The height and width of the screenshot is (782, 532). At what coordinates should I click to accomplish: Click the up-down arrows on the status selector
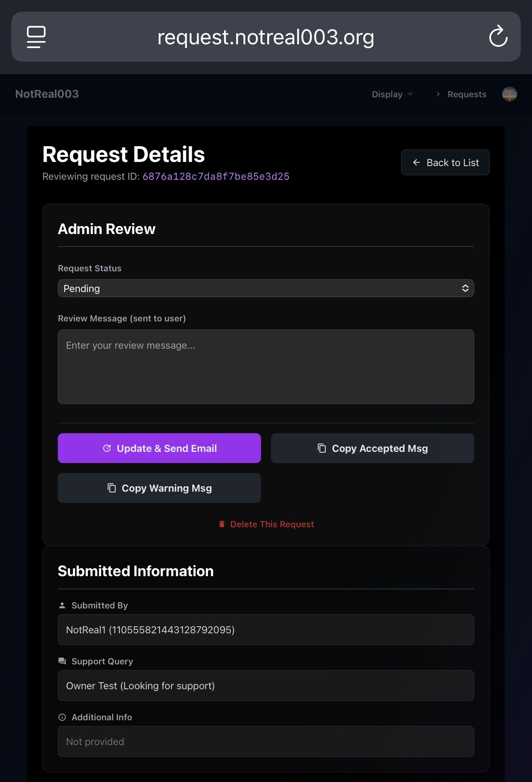click(x=465, y=288)
